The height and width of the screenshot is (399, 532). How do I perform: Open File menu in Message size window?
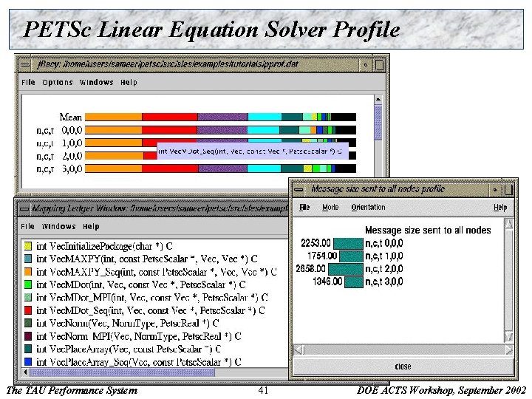click(304, 207)
